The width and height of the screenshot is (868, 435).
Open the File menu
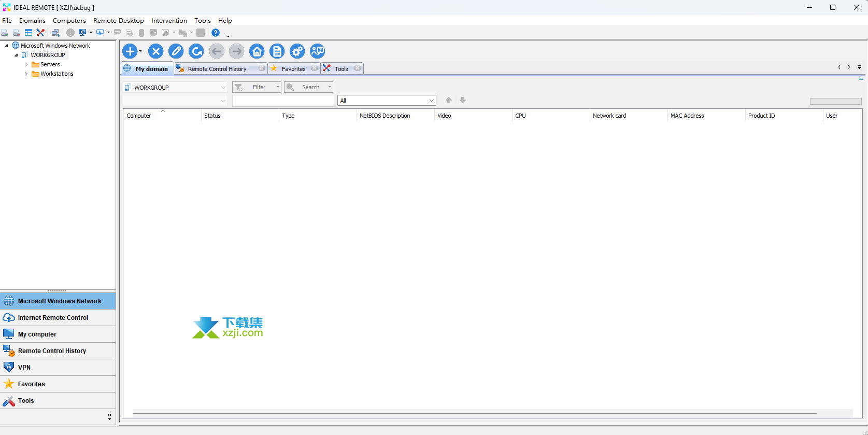click(7, 21)
